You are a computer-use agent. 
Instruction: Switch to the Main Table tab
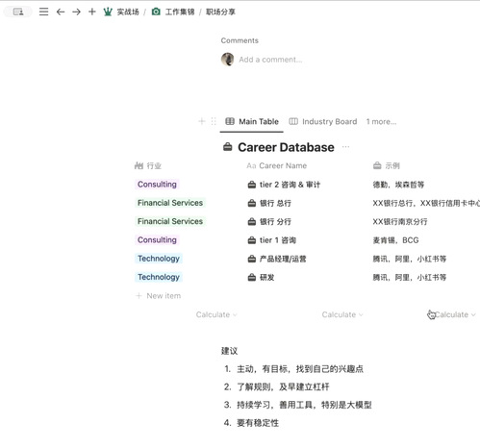coord(252,122)
